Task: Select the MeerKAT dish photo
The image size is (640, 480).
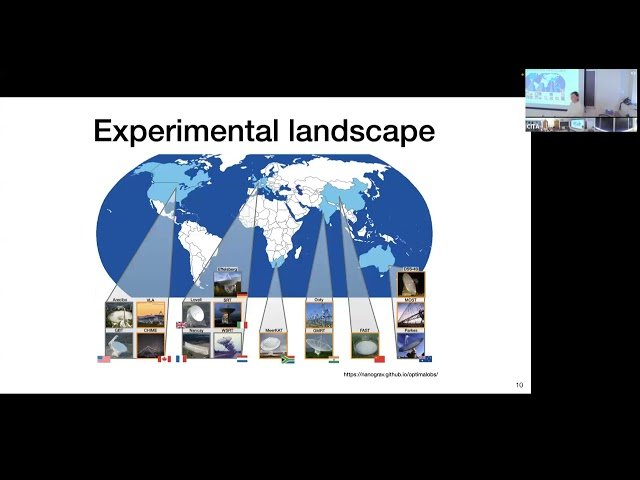Action: click(272, 346)
